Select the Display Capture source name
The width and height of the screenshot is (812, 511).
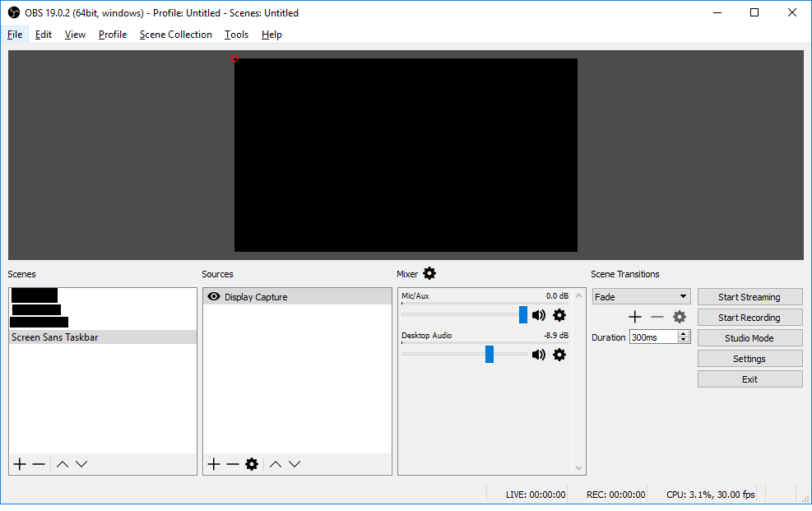256,297
